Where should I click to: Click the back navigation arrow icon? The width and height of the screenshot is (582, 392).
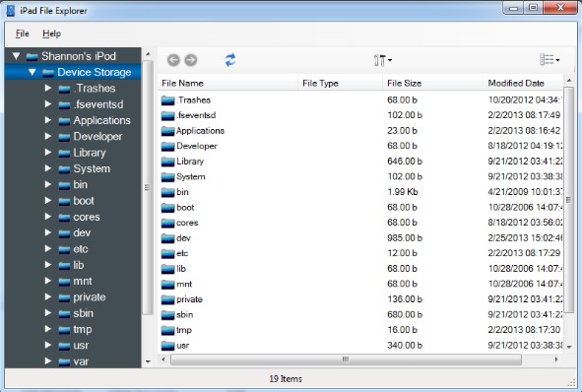173,60
